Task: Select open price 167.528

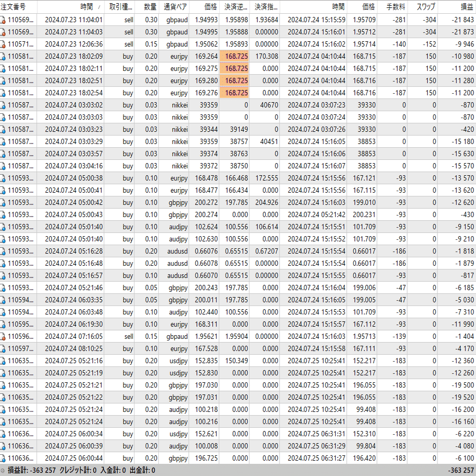Action: point(206,349)
